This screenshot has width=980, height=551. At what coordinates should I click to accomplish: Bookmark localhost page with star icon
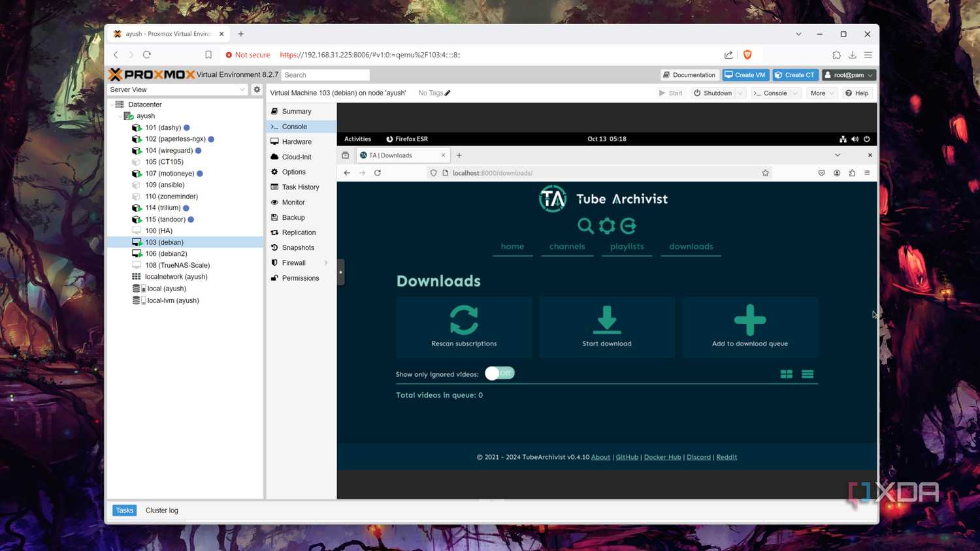(x=765, y=173)
